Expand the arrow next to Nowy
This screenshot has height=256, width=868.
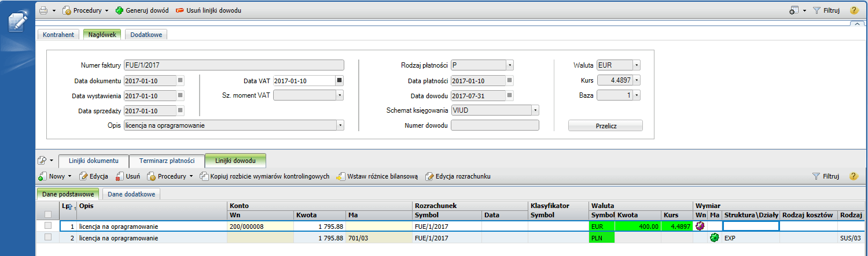[x=69, y=176]
